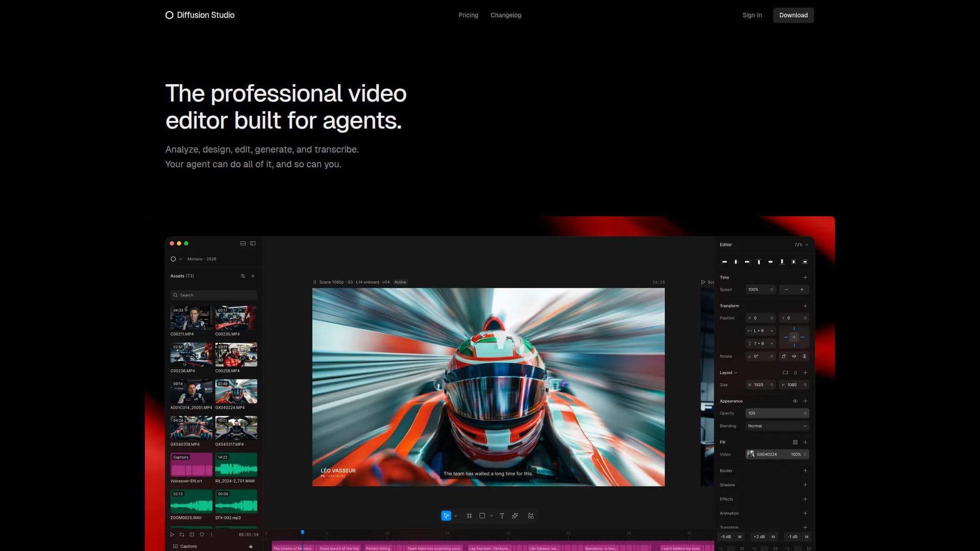Open the Changelog page
Screen dimensions: 980x551
pos(506,15)
